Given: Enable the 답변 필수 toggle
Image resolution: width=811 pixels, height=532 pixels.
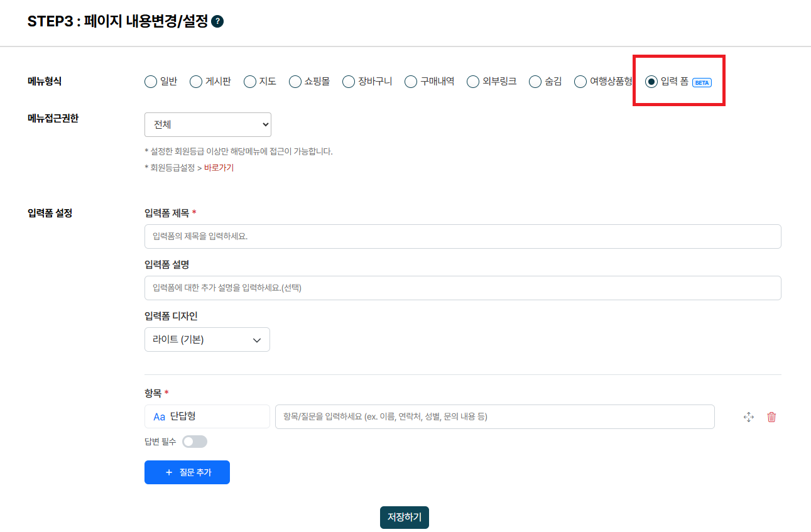Looking at the screenshot, I should (x=195, y=442).
